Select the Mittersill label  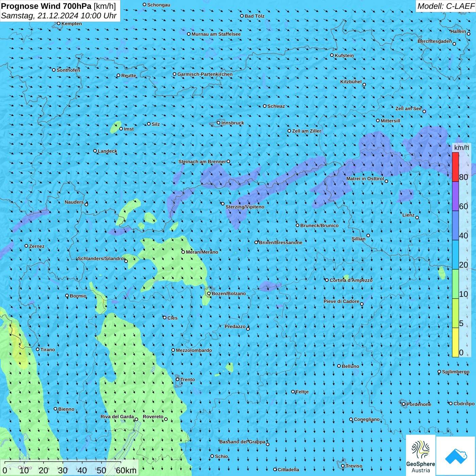pos(390,121)
